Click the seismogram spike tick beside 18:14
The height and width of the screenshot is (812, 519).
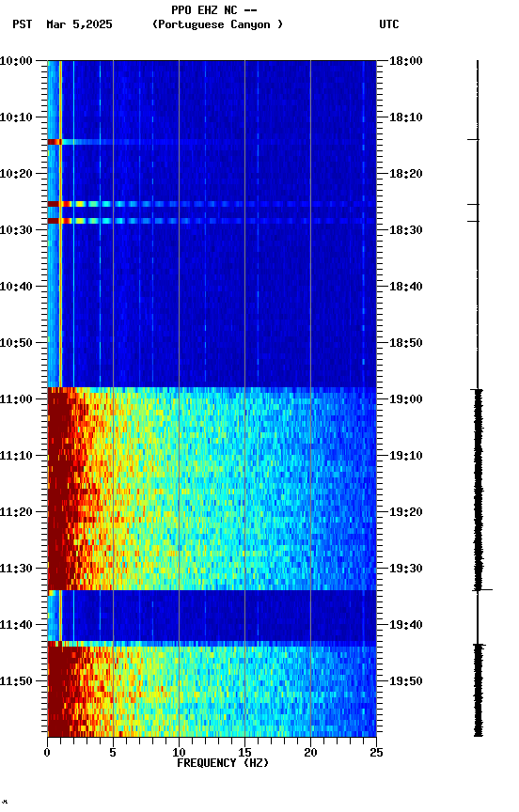coord(474,140)
